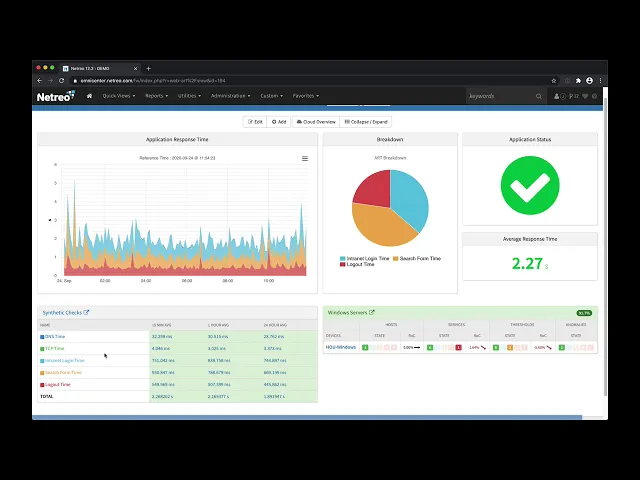640x480 pixels.
Task: Open a new browser tab with plus
Action: tap(149, 69)
